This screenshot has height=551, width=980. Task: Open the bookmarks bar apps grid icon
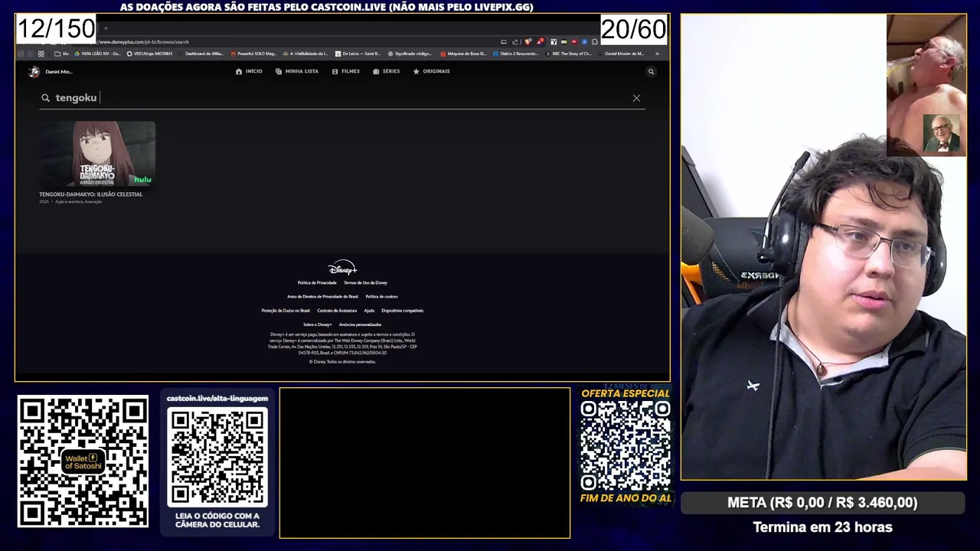pos(41,54)
